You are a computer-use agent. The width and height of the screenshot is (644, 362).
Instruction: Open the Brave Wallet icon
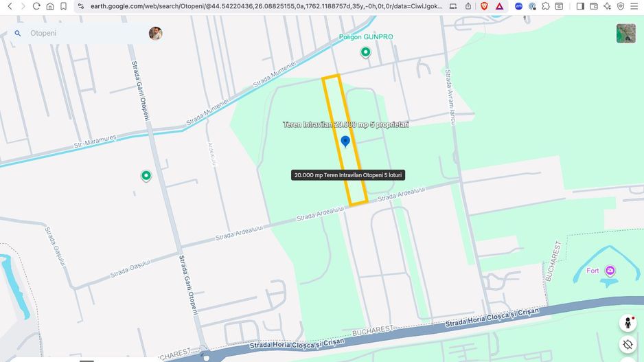(x=594, y=6)
